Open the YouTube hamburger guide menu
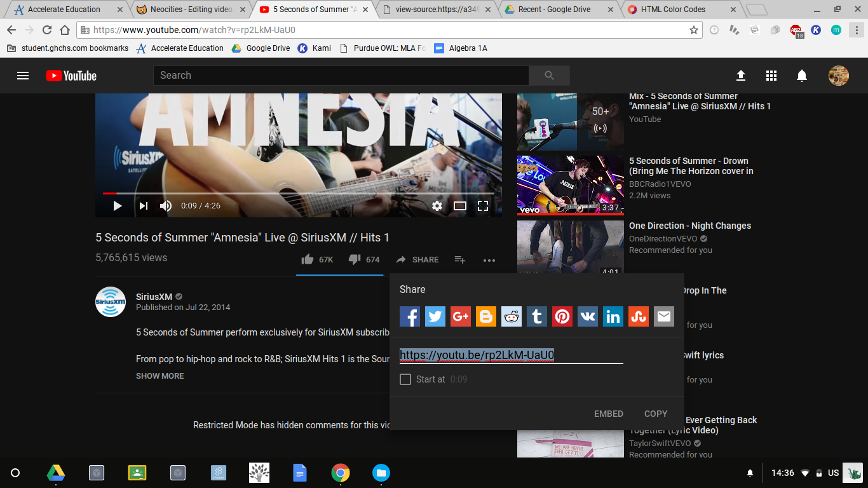 (x=23, y=76)
